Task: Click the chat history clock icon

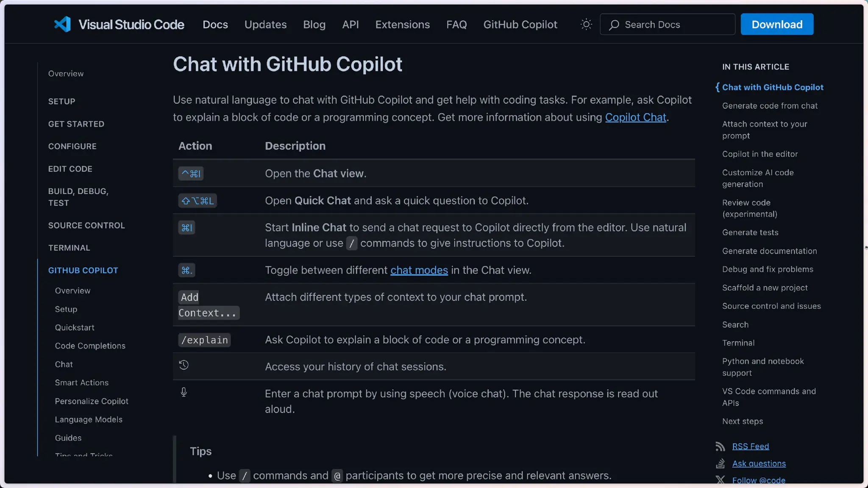Action: coord(184,365)
